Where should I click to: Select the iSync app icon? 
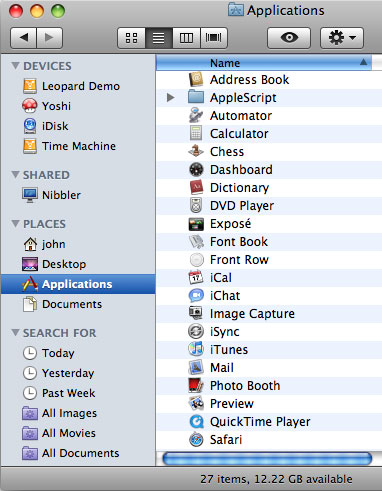pos(196,332)
